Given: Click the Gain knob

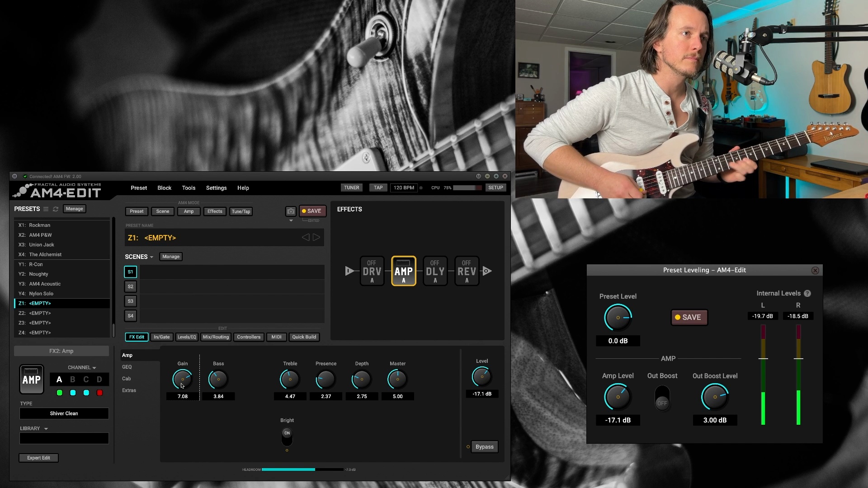Looking at the screenshot, I should point(183,379).
